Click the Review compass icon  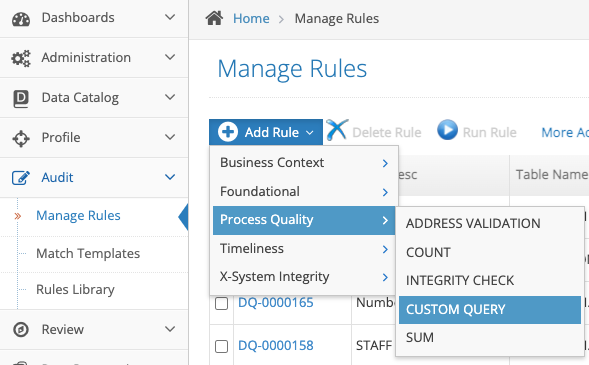[x=21, y=330]
